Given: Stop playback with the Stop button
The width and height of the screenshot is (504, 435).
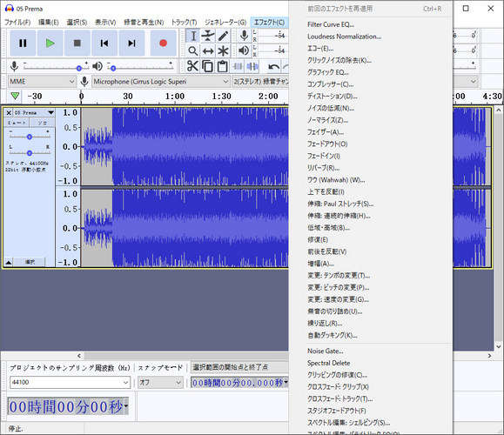Looking at the screenshot, I should coord(77,43).
